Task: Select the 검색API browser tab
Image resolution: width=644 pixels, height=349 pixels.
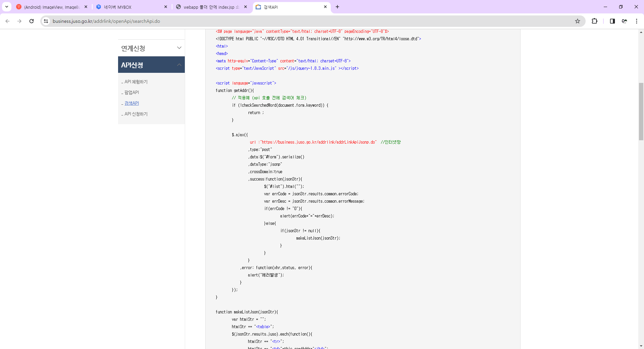Action: (x=291, y=7)
